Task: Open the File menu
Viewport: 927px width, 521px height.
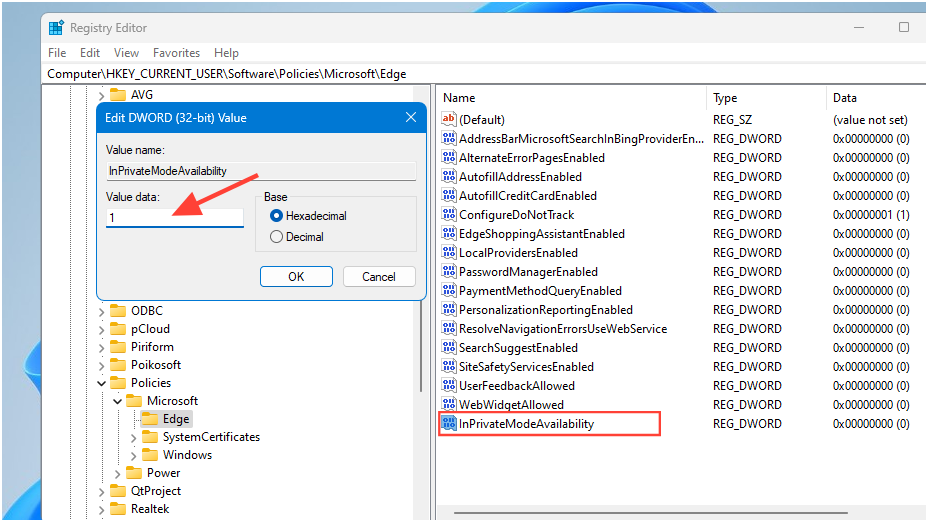Action: 57,53
